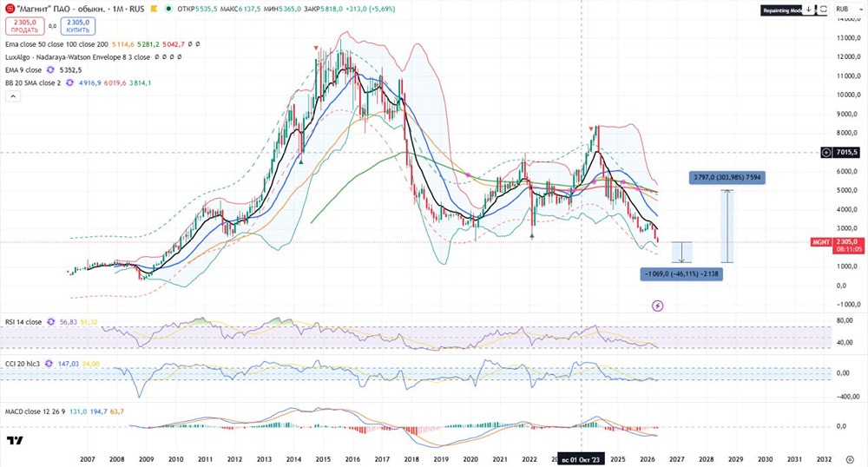Select the BB 20 SMA close 2 legend label
This screenshot has height=467, width=868.
coord(33,83)
